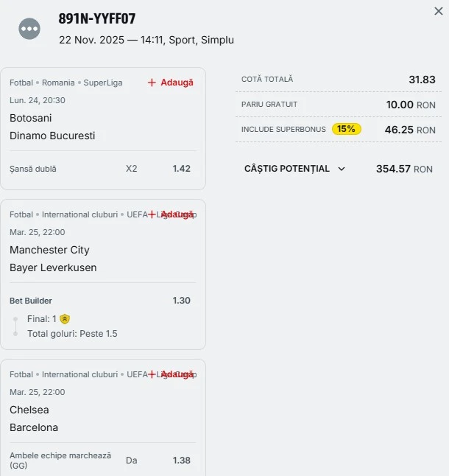
Task: Close the bet slip details panel
Action: pyautogui.click(x=439, y=11)
